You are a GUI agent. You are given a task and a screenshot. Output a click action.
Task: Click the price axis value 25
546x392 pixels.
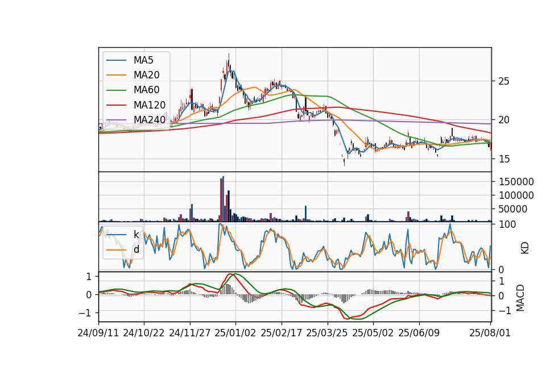pos(504,81)
